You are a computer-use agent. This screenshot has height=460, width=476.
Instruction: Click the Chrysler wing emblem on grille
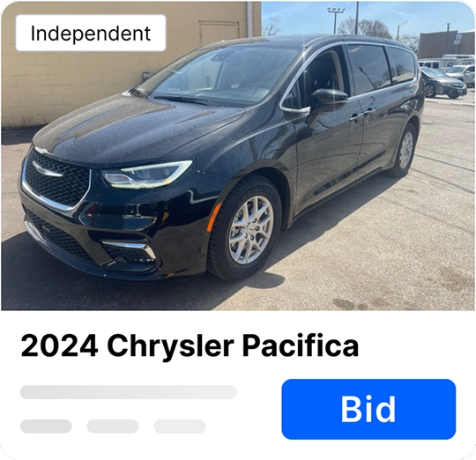(47, 169)
